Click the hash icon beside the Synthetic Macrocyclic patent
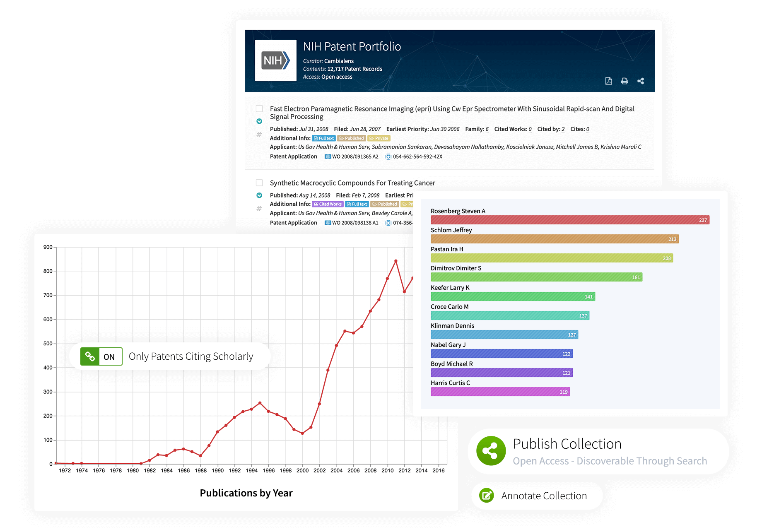 259,209
